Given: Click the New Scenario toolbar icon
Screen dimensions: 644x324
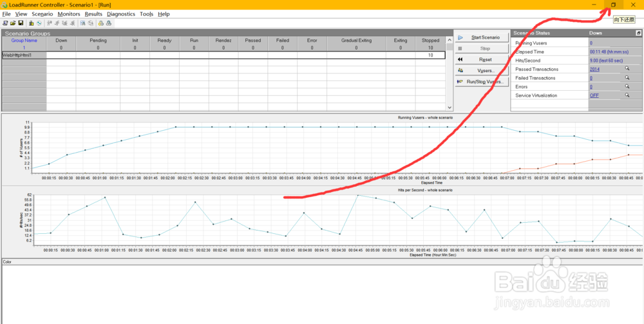Looking at the screenshot, I should 5,23.
